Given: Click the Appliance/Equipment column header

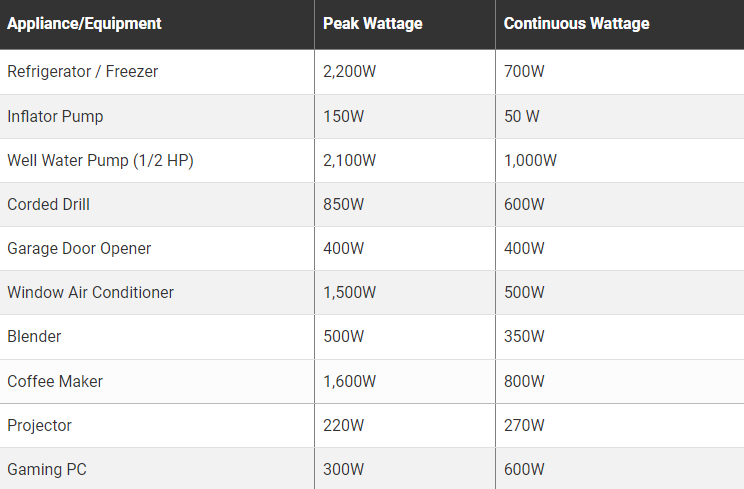Looking at the screenshot, I should pyautogui.click(x=84, y=23).
